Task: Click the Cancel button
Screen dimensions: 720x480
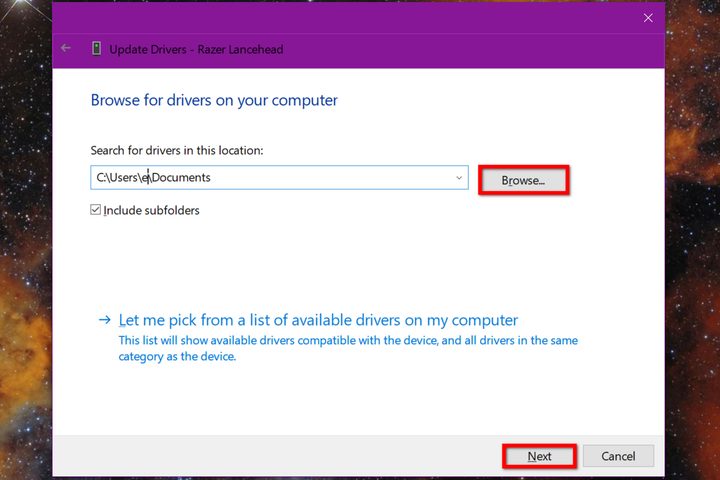Action: pos(618,456)
